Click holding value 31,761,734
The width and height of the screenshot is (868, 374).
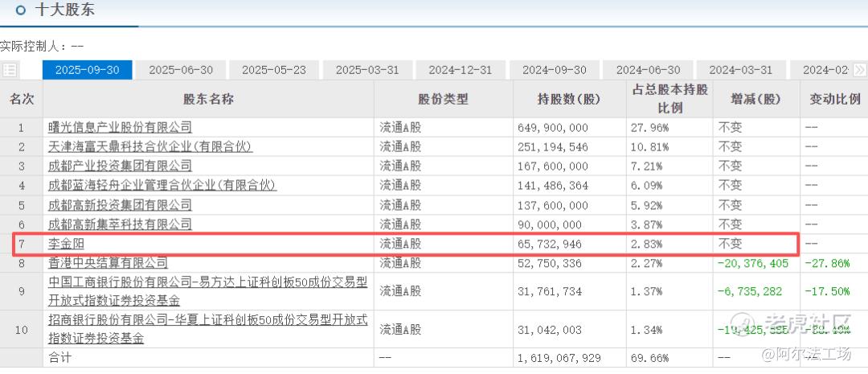click(x=550, y=291)
